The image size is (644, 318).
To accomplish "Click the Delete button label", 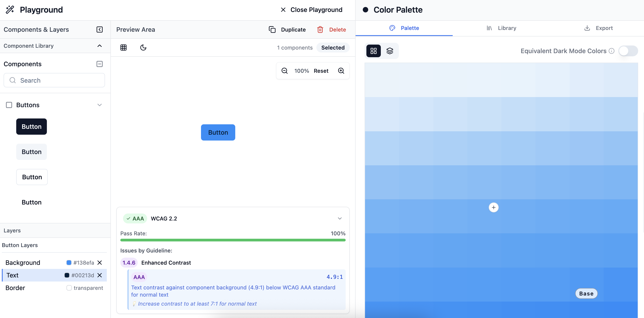I will pyautogui.click(x=338, y=30).
